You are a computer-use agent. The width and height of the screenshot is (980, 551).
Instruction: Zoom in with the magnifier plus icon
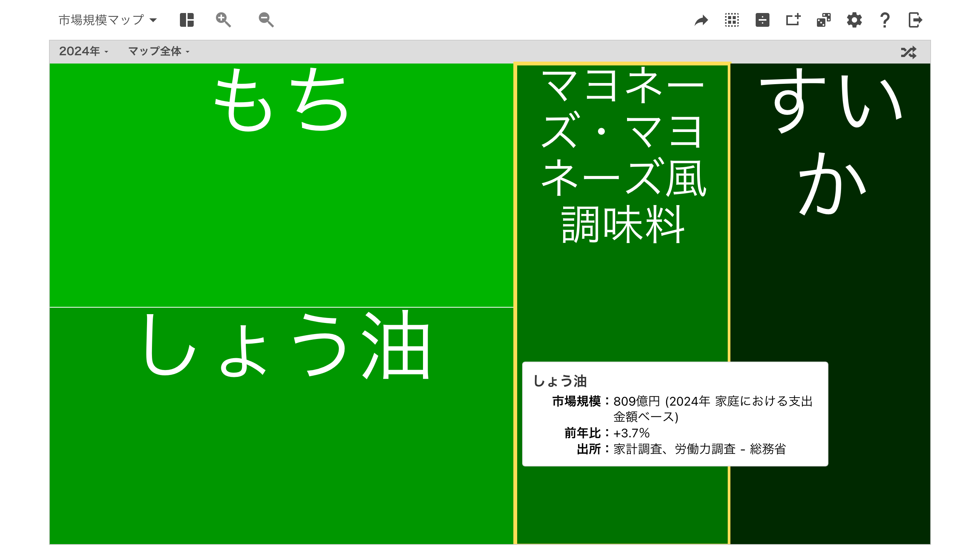point(223,20)
